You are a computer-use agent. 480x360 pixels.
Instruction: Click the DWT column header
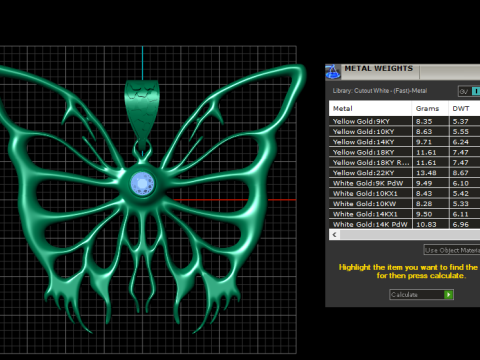[465, 108]
